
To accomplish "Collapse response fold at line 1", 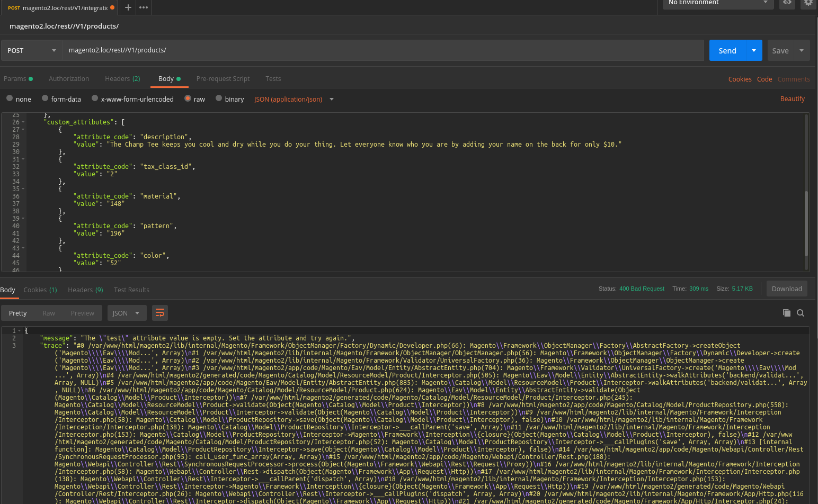I will pyautogui.click(x=20, y=331).
